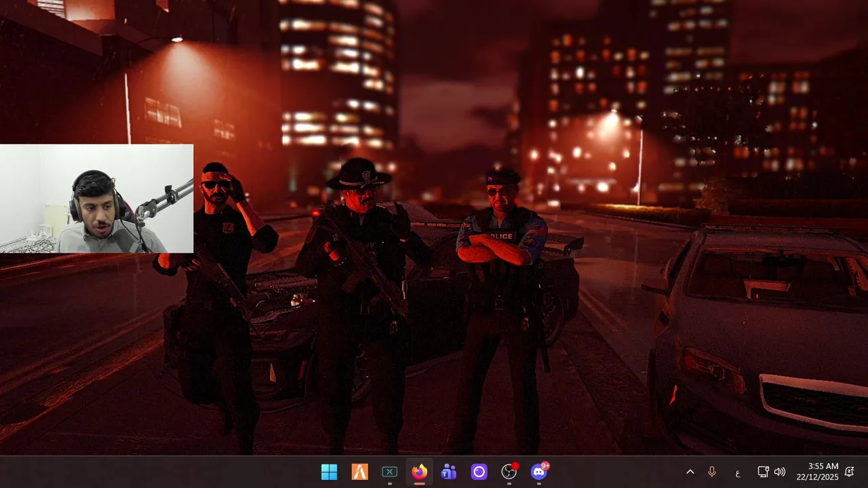Click the webcam overlay feed
Screen dimensions: 868x488
(x=96, y=199)
